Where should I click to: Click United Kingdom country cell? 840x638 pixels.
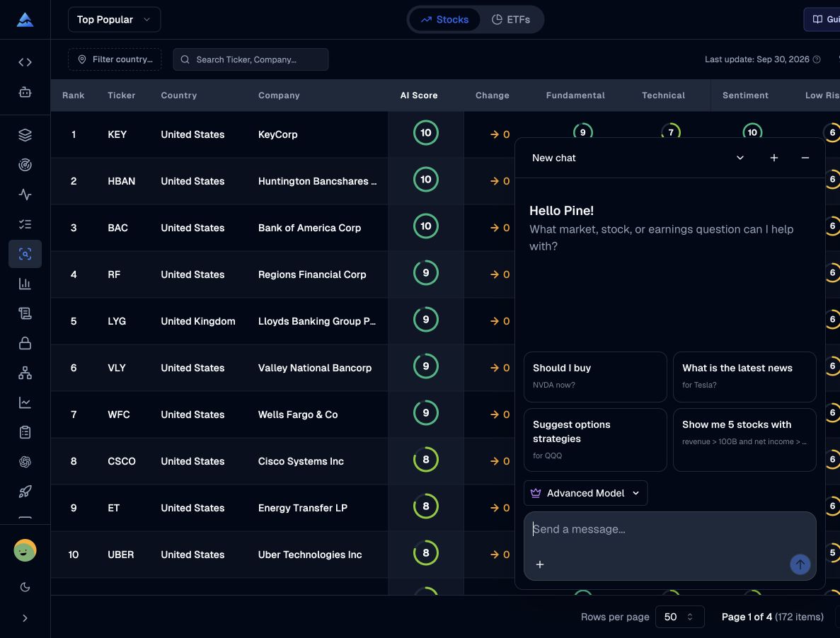point(198,321)
